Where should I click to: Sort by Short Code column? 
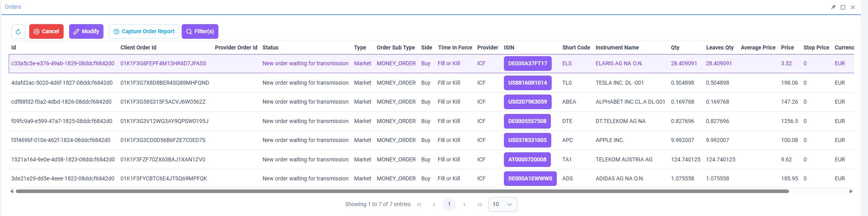576,47
